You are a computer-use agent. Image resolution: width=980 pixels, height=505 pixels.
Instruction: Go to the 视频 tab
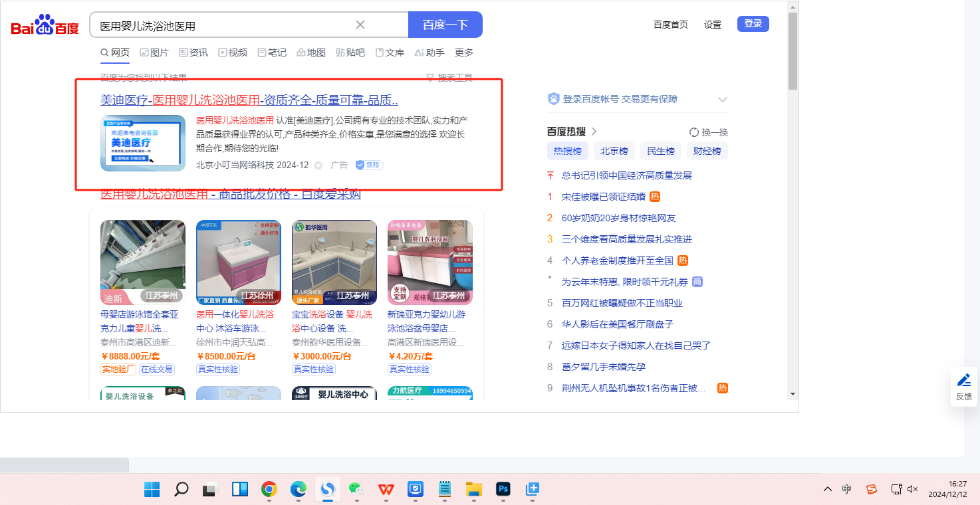[x=233, y=52]
